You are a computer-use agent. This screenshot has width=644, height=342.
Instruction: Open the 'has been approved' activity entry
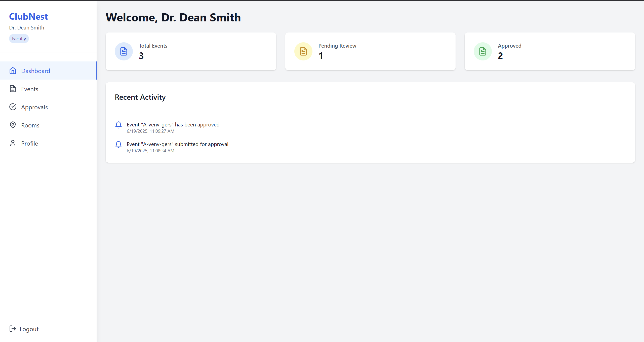point(173,125)
